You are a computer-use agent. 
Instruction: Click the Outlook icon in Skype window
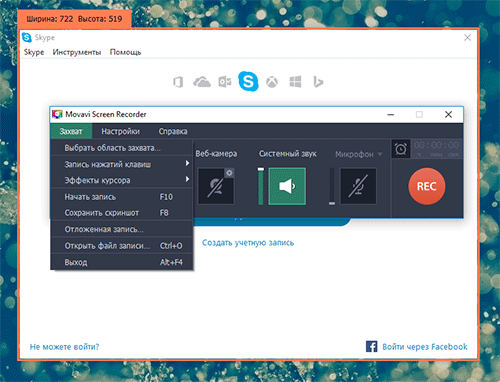coord(225,82)
